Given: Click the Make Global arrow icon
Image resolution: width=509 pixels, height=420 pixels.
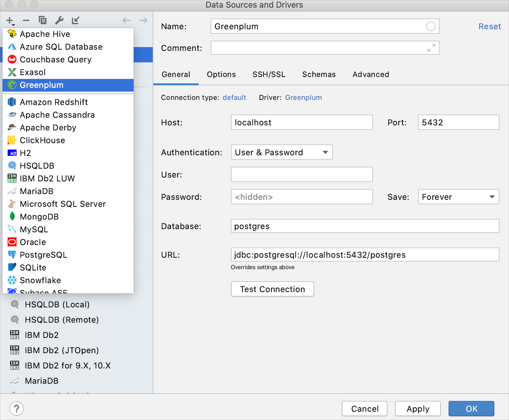Looking at the screenshot, I should 75,20.
